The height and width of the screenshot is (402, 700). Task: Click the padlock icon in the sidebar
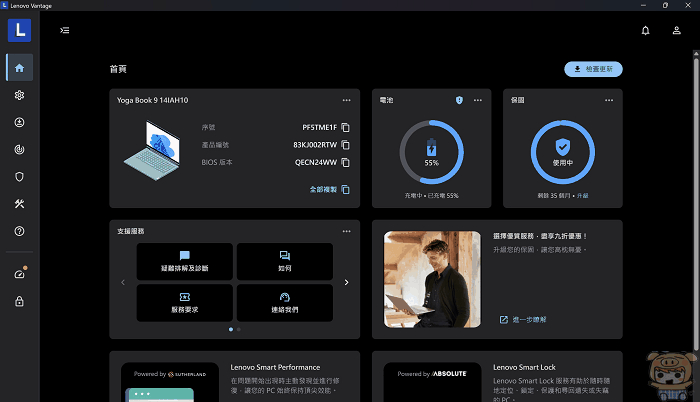(x=19, y=301)
